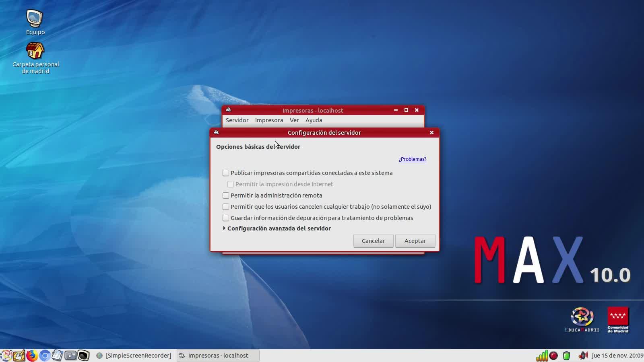This screenshot has height=362, width=644.
Task: Close the Impresoras - localhost window
Action: [x=417, y=110]
